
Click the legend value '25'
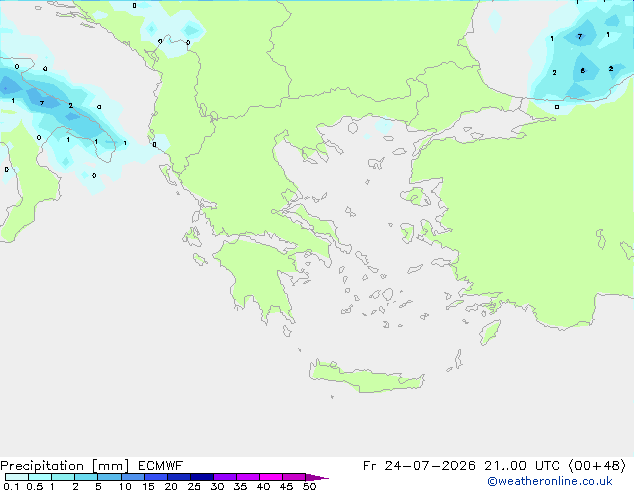(x=194, y=486)
